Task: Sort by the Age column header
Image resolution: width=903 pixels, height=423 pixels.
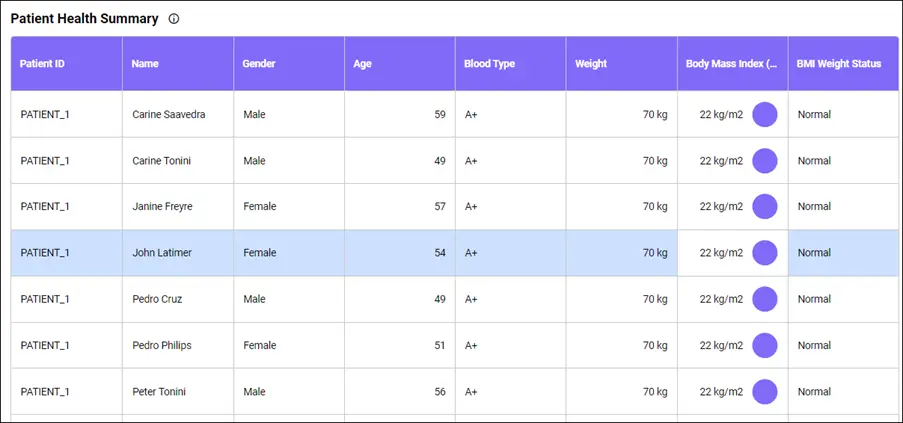Action: coord(400,64)
